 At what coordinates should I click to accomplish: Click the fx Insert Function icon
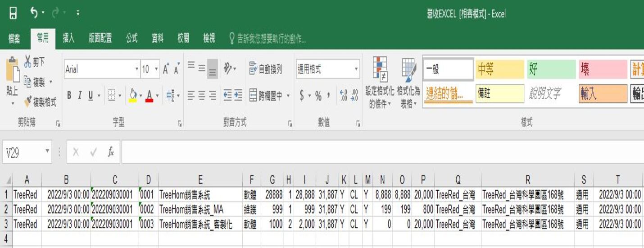tap(111, 152)
